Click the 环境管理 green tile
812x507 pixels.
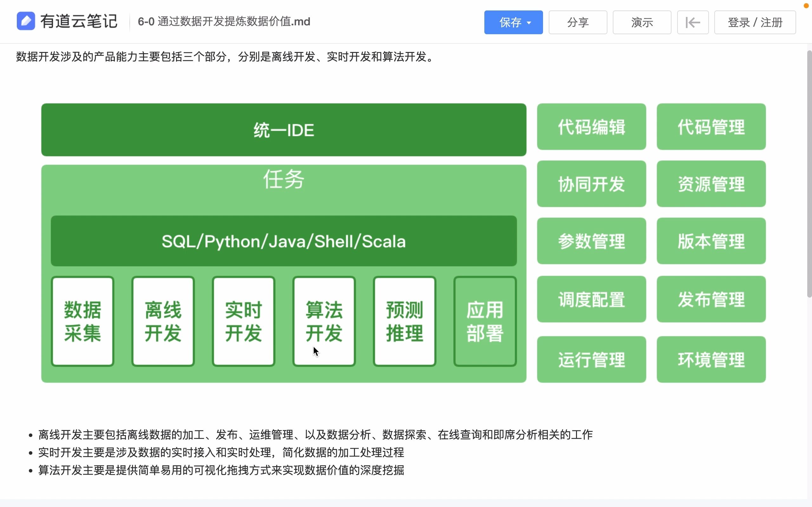[711, 359]
